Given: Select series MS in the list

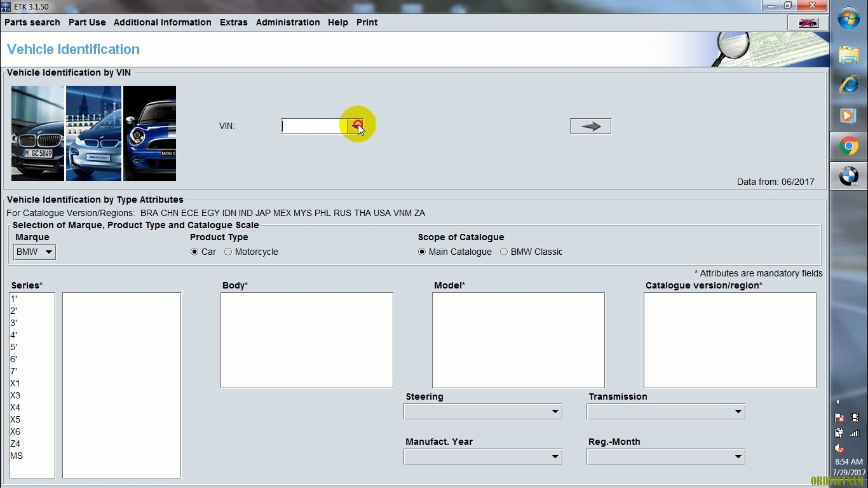Looking at the screenshot, I should coord(32,456).
